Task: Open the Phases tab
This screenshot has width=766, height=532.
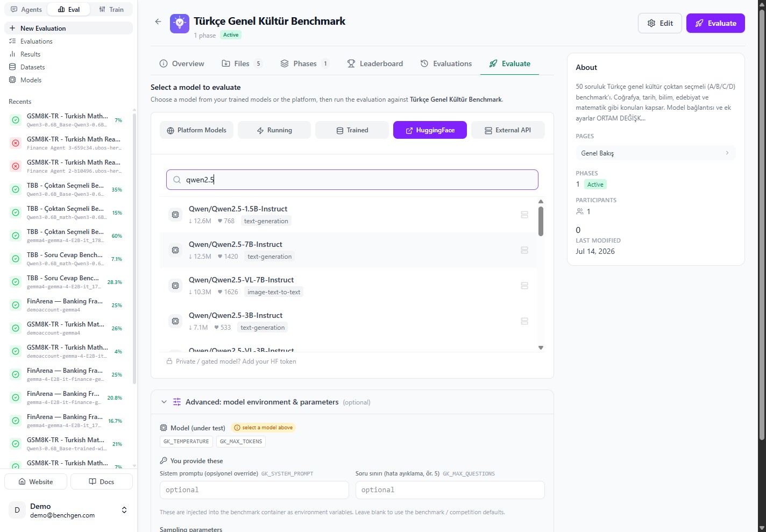Action: tap(304, 63)
